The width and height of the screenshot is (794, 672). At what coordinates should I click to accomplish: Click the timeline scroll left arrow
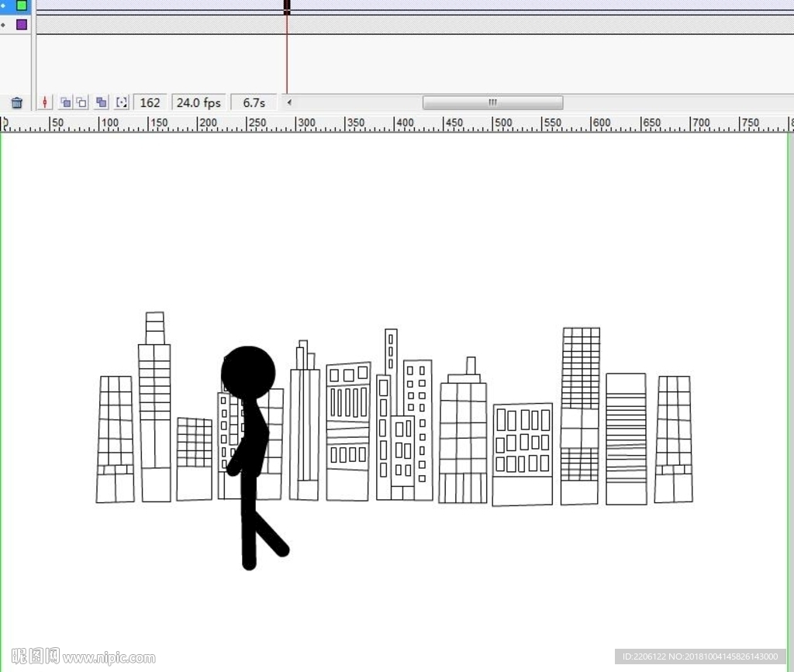coord(289,102)
